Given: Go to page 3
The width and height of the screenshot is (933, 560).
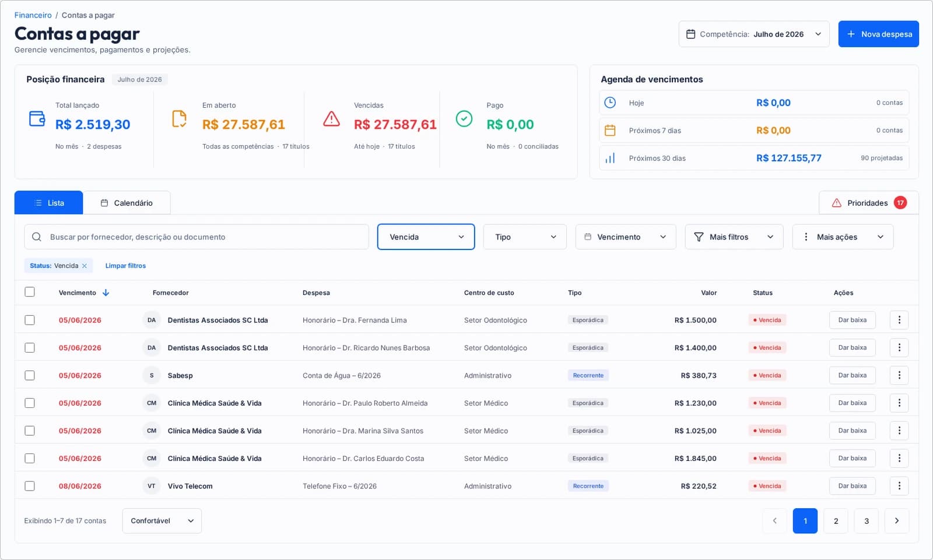Looking at the screenshot, I should 867,521.
